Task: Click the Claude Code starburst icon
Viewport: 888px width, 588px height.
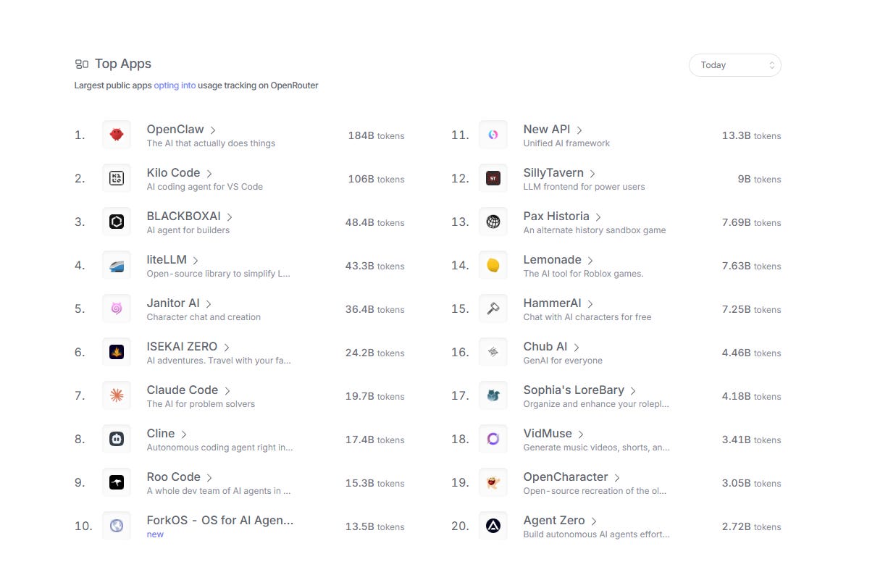Action: tap(117, 395)
